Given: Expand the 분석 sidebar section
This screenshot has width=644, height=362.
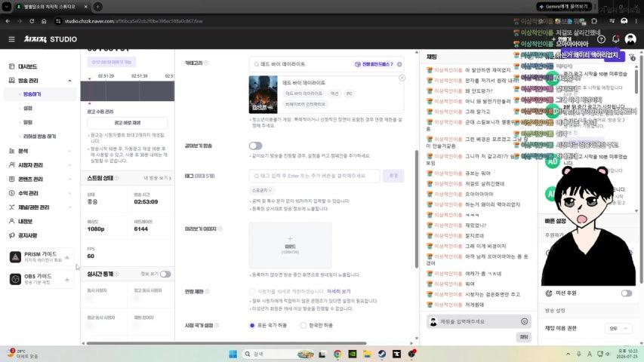Looking at the screenshot, I should coord(40,151).
